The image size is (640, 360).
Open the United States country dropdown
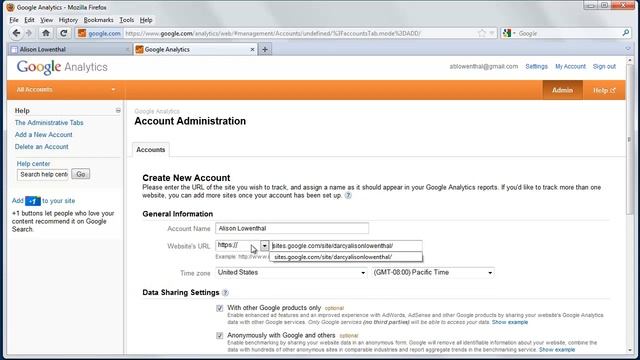291,273
